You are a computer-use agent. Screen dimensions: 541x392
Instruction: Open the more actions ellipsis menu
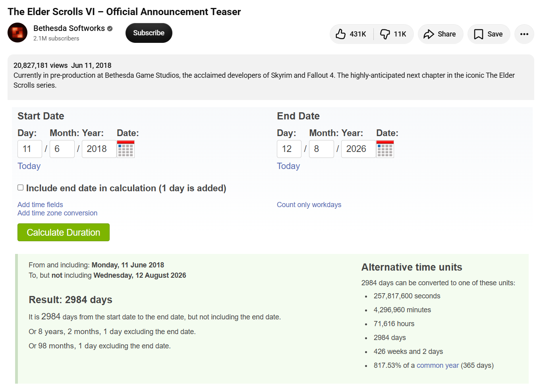pyautogui.click(x=524, y=34)
